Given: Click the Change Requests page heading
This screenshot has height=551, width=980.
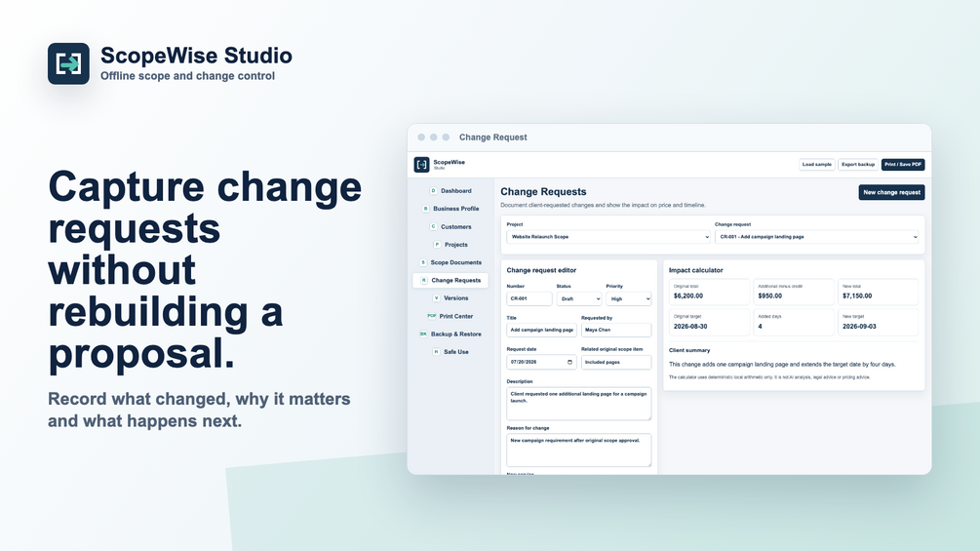Looking at the screenshot, I should (x=543, y=192).
